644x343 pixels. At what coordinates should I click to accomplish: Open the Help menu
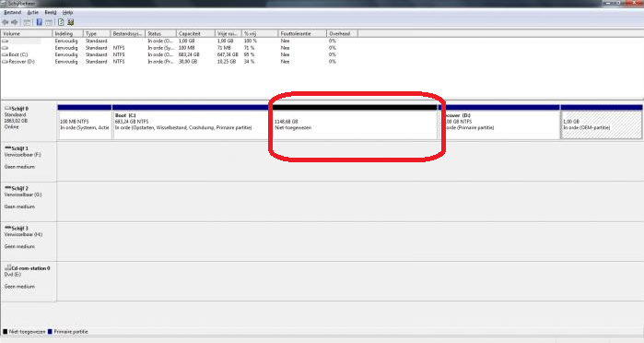click(67, 13)
